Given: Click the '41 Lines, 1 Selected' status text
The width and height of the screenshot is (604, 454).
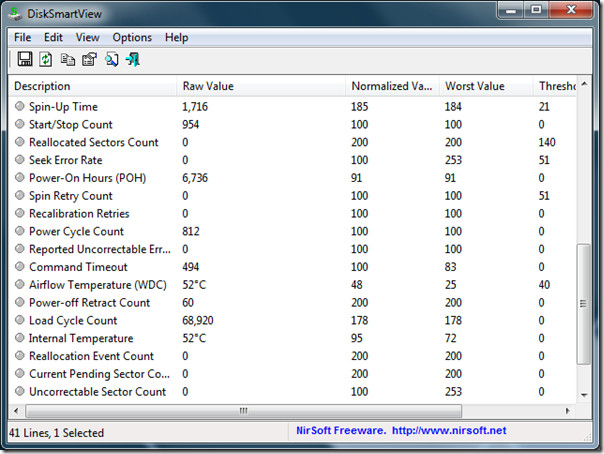Looking at the screenshot, I should pyautogui.click(x=57, y=433).
